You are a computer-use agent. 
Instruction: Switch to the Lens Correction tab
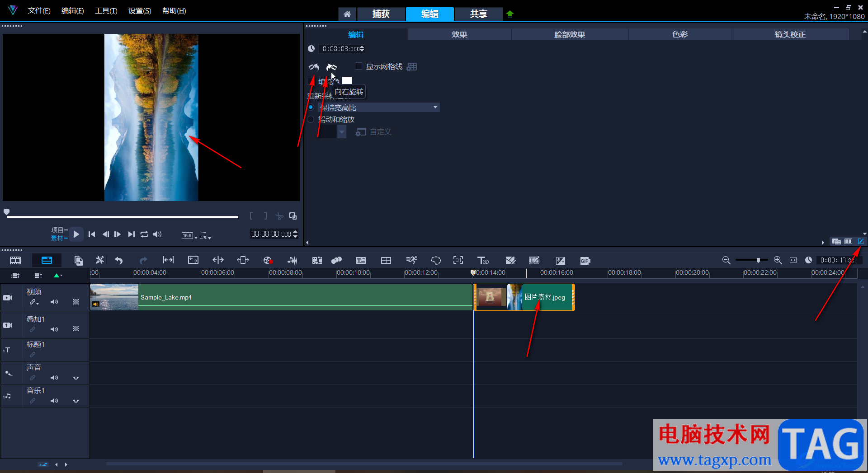click(790, 34)
